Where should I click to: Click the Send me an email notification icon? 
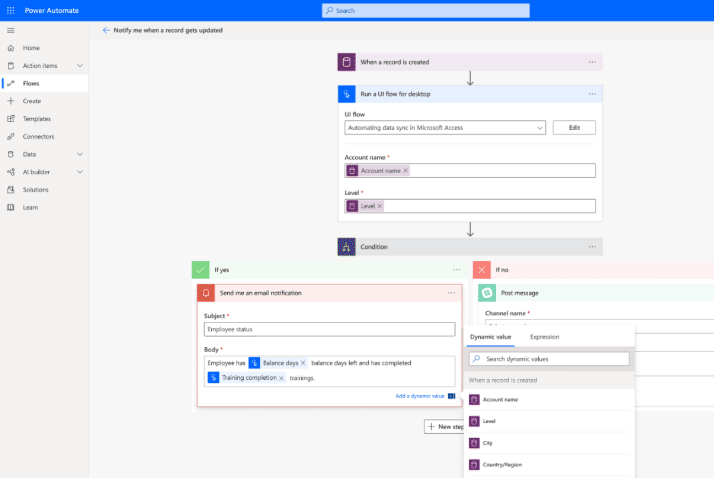pos(206,293)
